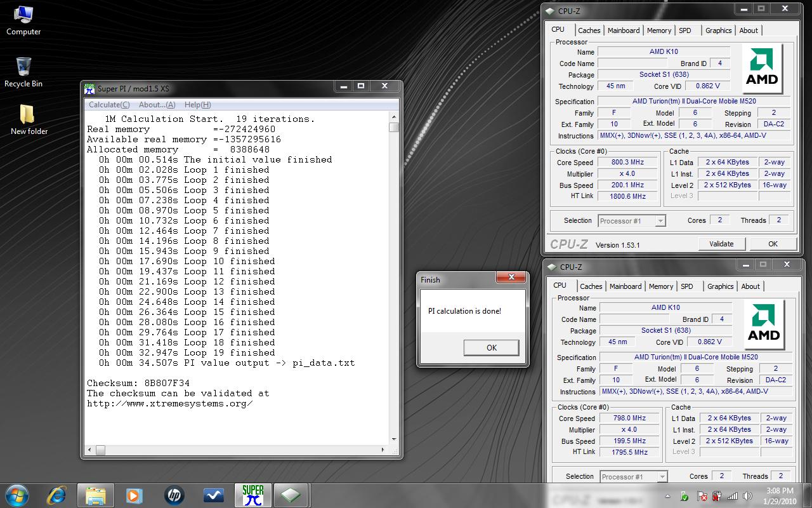Click the Windows Start orb

pos(17,495)
